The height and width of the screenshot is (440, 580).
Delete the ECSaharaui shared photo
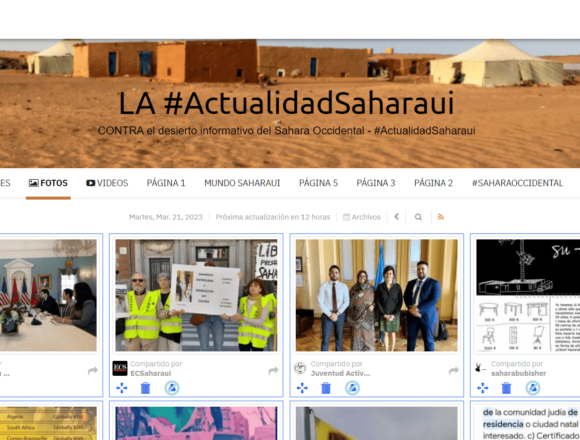[x=145, y=388]
